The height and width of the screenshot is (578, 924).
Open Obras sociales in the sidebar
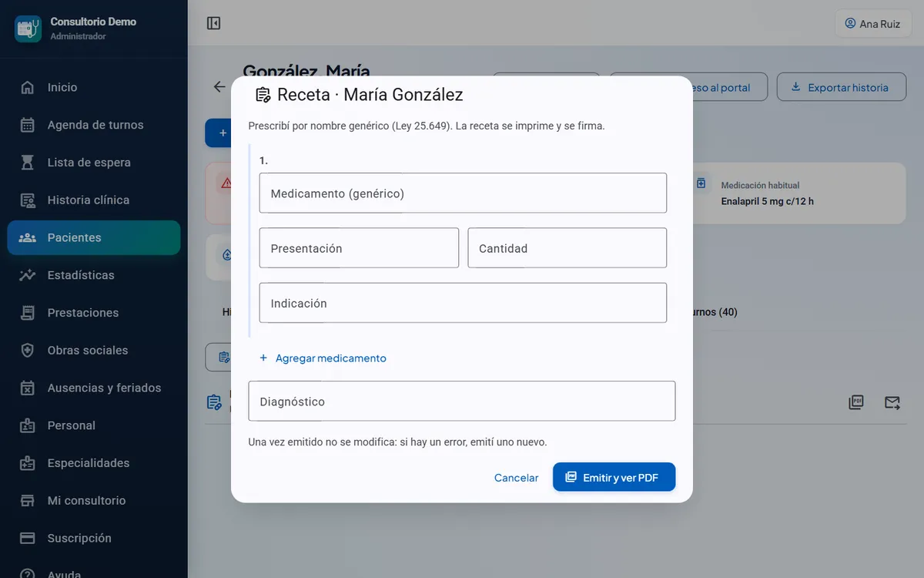pos(94,351)
